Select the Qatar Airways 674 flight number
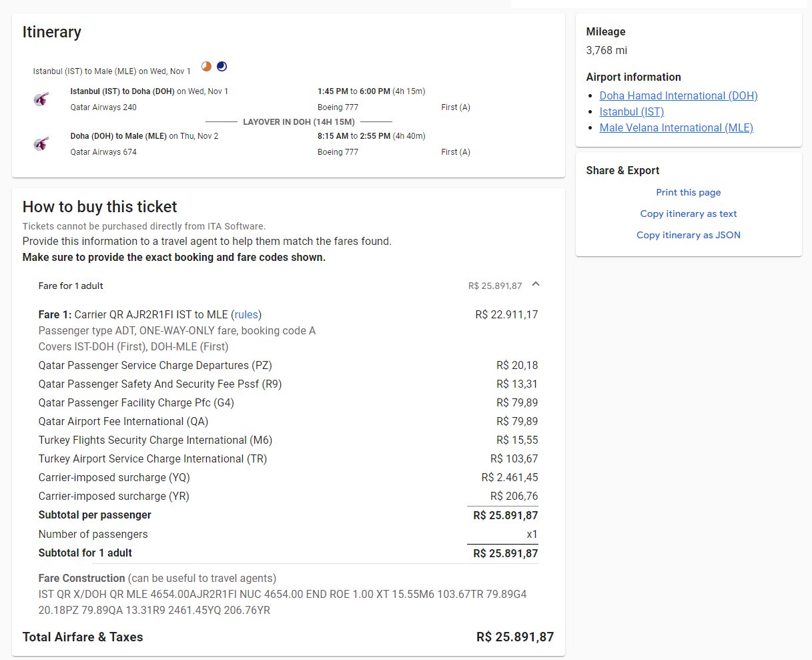 click(103, 152)
